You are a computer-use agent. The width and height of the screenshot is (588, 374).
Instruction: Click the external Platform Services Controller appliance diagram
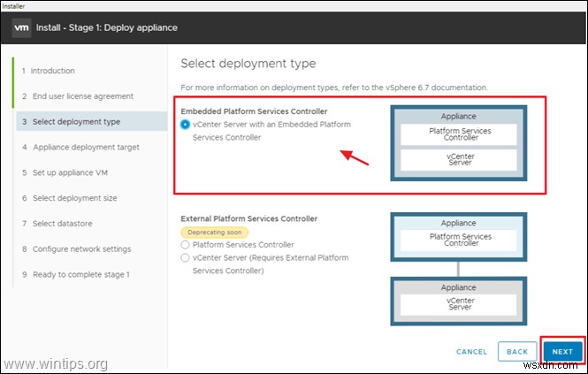[459, 237]
